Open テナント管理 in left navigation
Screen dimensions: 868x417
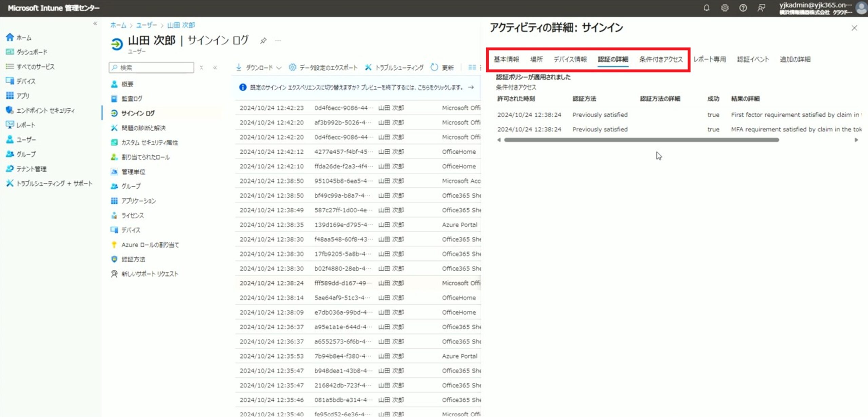point(26,169)
